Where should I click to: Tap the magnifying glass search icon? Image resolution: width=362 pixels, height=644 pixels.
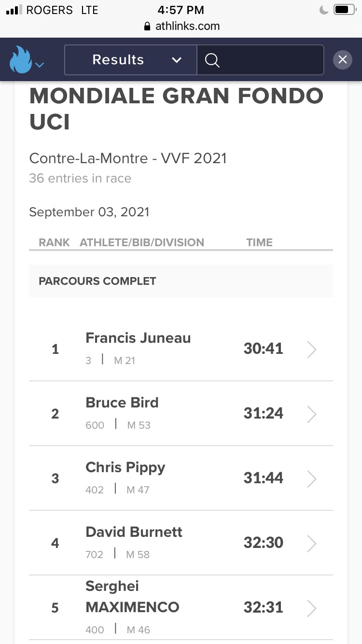pos(212,60)
